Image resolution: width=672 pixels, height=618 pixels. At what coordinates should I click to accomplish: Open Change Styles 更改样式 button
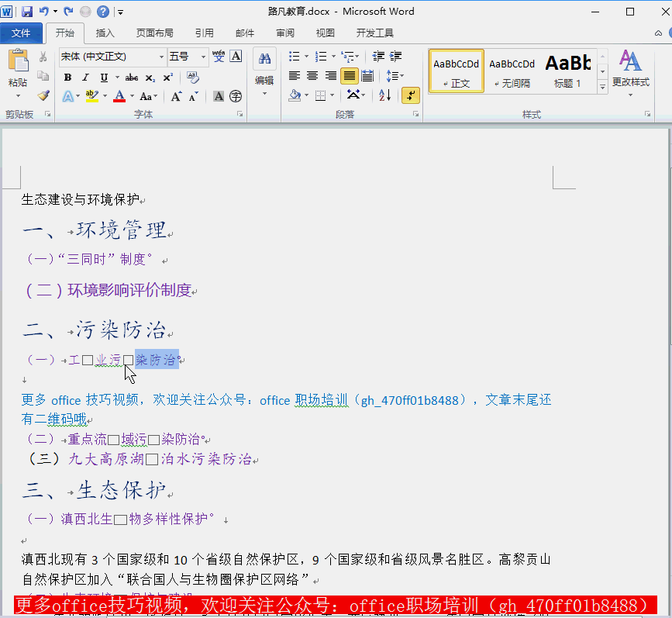630,73
